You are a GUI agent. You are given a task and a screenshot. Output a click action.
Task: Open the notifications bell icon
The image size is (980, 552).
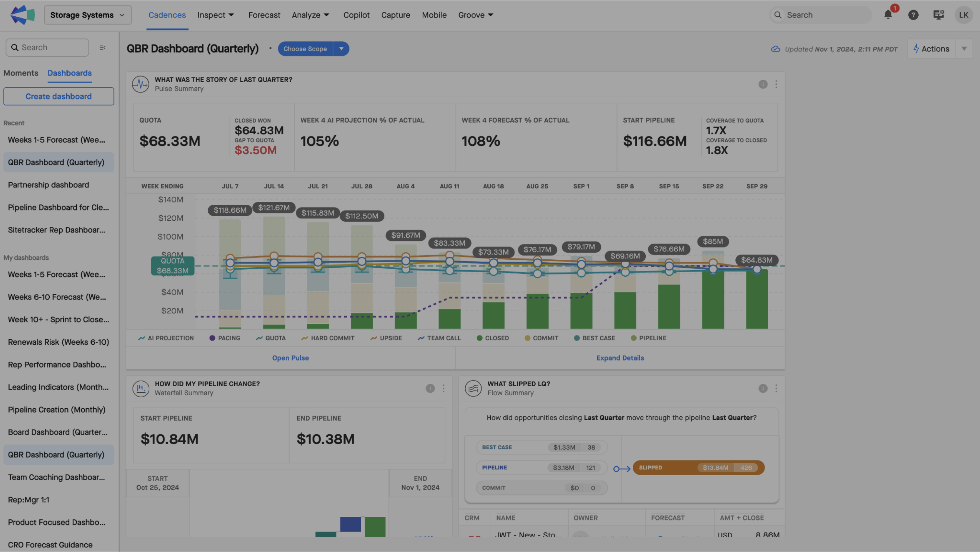(888, 15)
